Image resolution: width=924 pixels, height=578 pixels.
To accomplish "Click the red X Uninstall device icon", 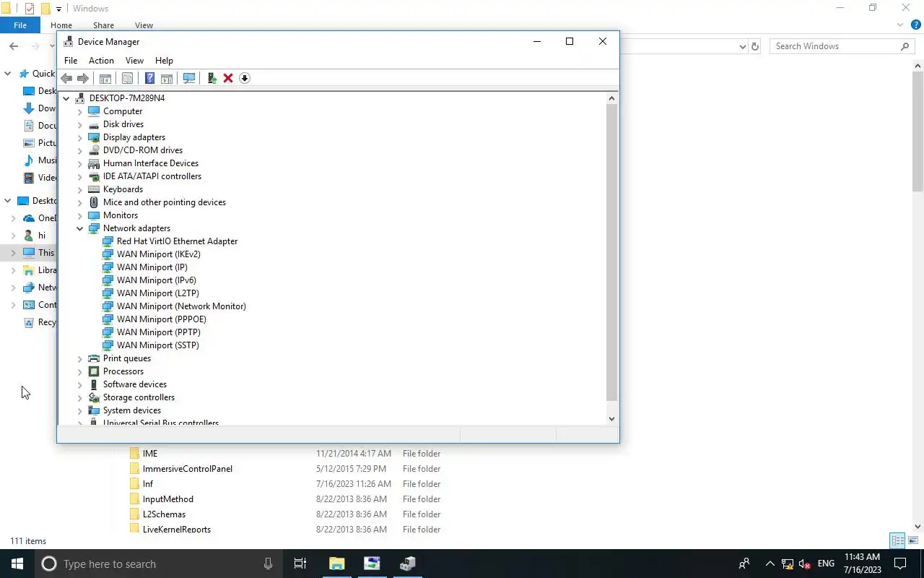I will tap(228, 78).
